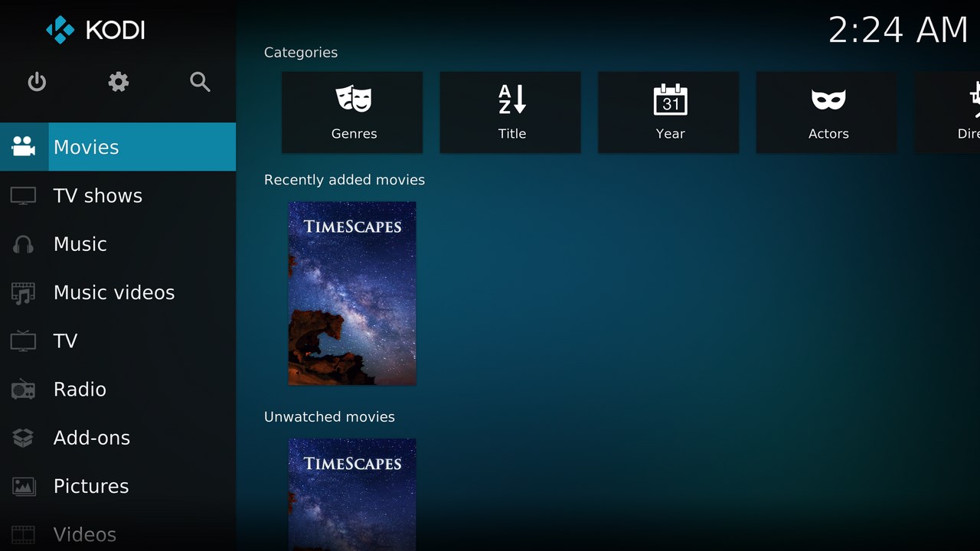The height and width of the screenshot is (551, 980).
Task: Click the Year calendar icon
Action: point(671,99)
